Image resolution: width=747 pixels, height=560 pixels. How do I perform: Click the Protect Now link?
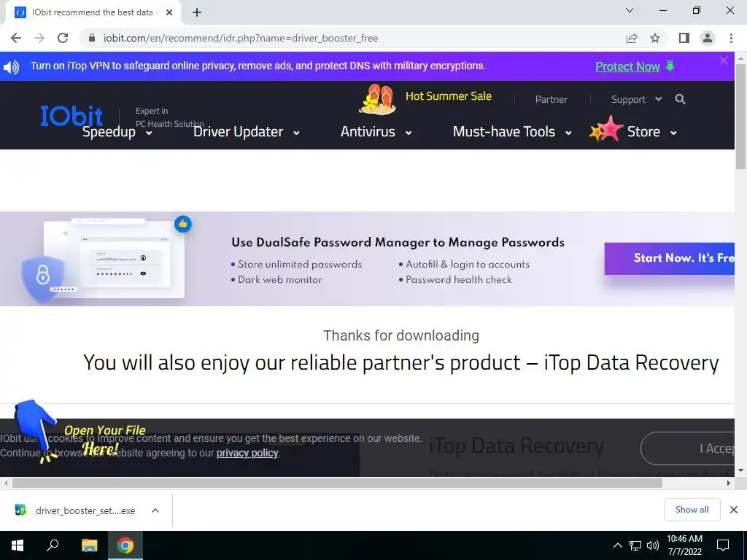pyautogui.click(x=627, y=66)
